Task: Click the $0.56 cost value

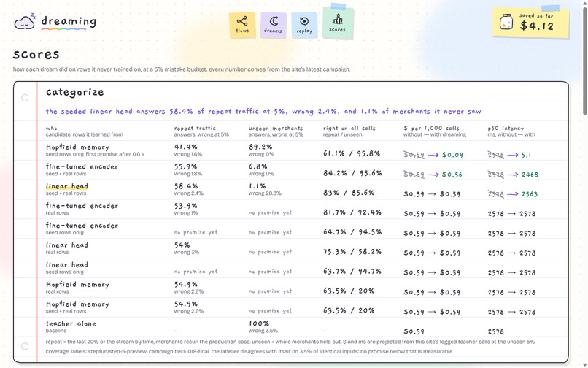Action: (x=452, y=175)
